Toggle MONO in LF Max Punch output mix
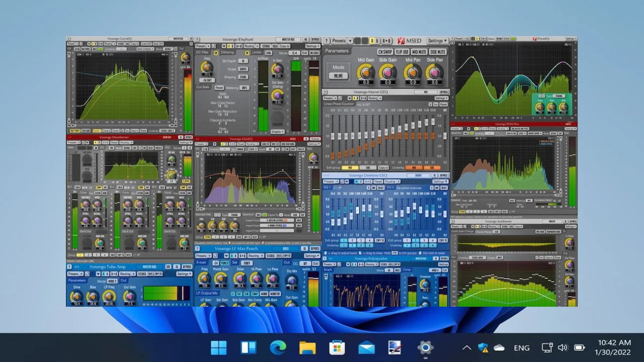 tap(264, 294)
